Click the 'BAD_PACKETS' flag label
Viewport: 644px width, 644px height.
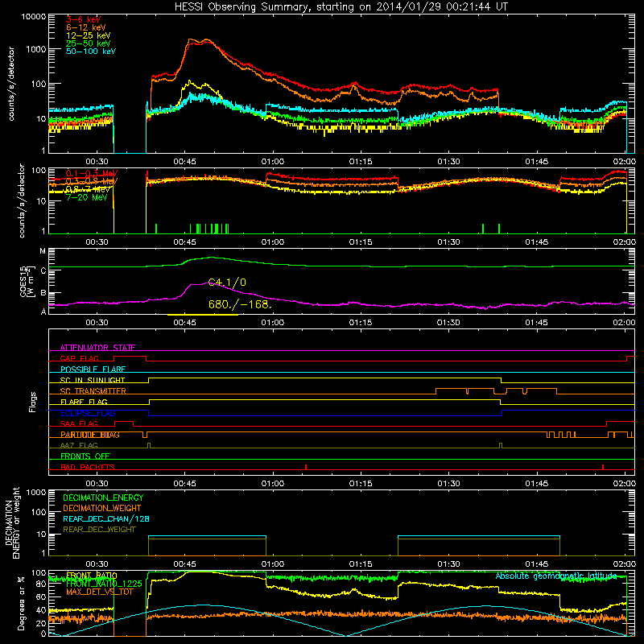pos(88,467)
